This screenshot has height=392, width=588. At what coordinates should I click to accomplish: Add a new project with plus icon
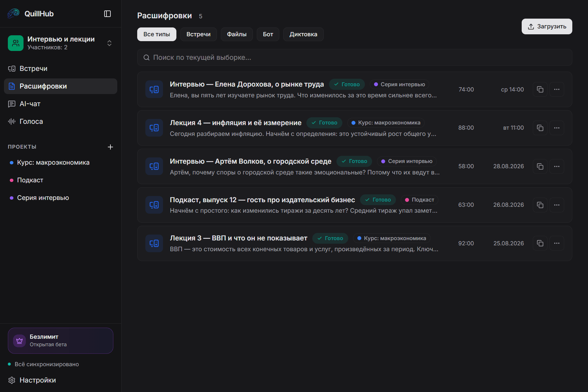coord(110,147)
